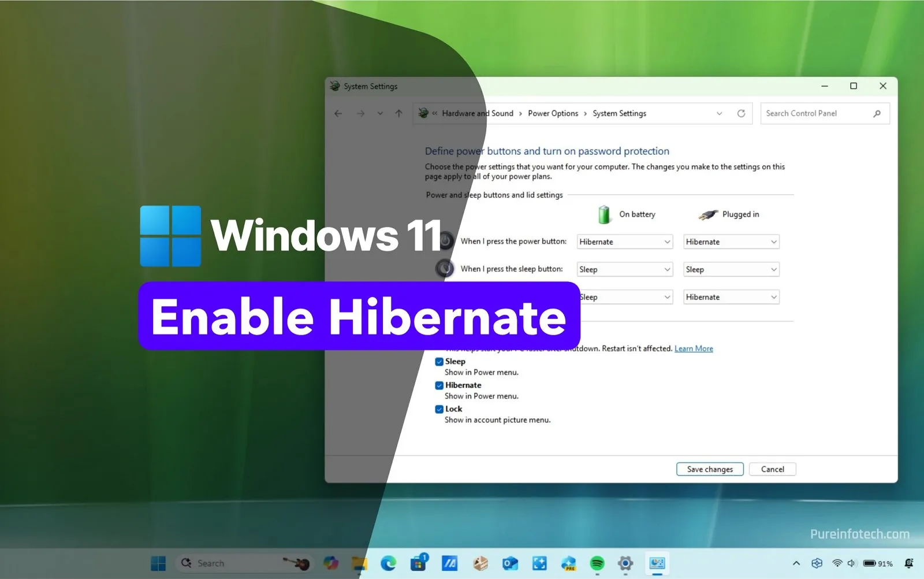924x579 pixels.
Task: Open the Microsoft Store icon with notification badge
Action: 418,564
